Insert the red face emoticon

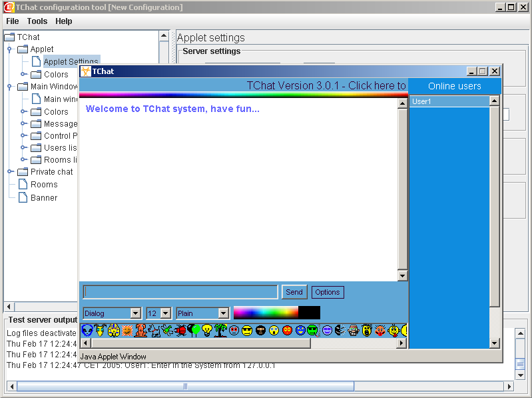click(287, 330)
